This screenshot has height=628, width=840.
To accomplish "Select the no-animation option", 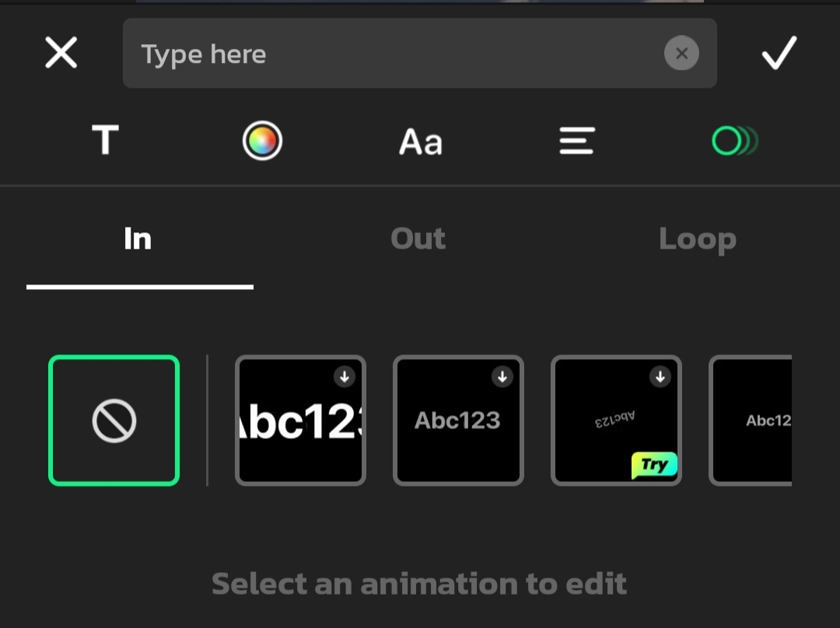I will [114, 420].
